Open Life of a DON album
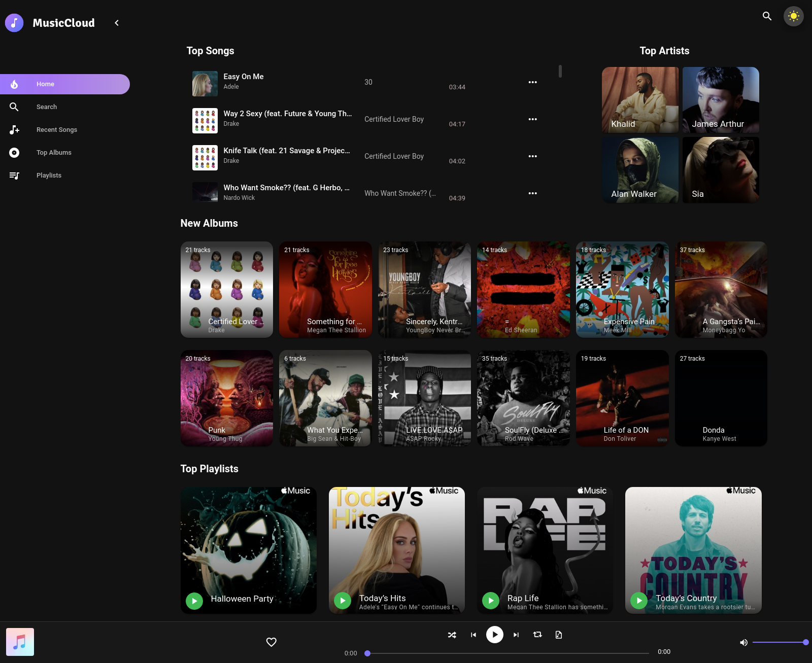Image resolution: width=812 pixels, height=663 pixels. 622,398
